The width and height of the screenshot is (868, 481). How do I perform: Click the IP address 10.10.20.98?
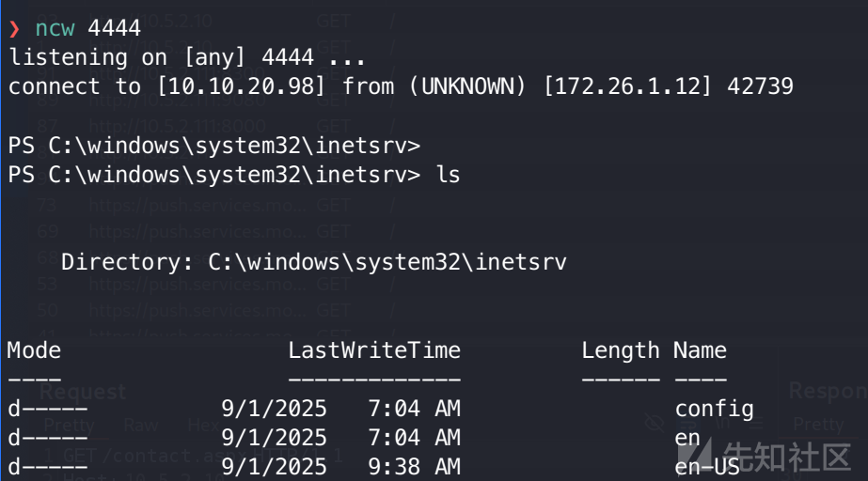241,86
